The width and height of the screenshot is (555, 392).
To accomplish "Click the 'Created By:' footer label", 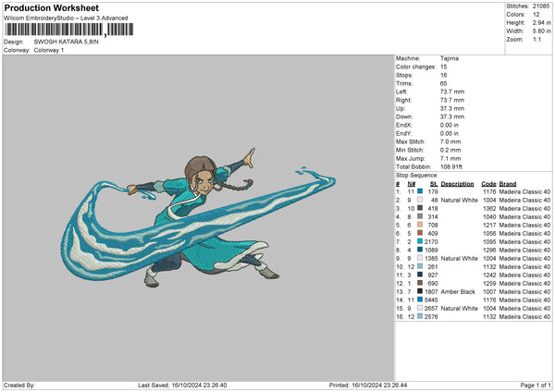I will pos(19,385).
